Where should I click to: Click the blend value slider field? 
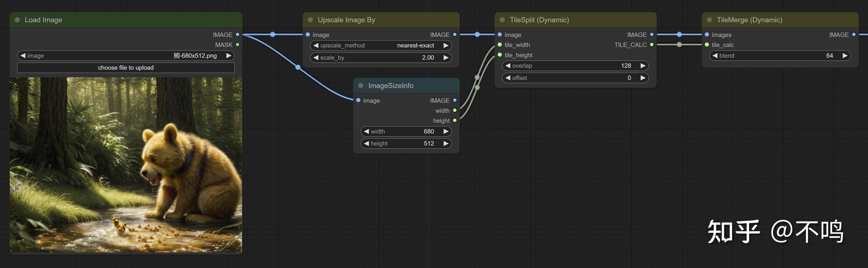point(779,56)
